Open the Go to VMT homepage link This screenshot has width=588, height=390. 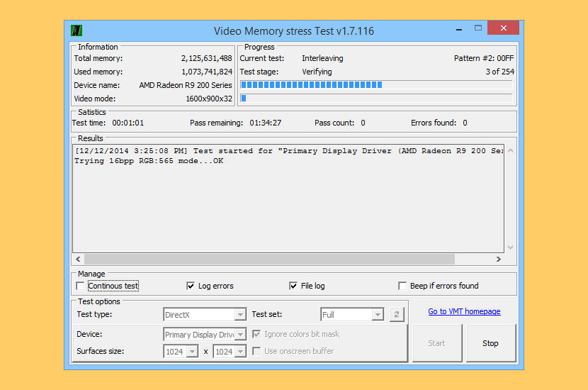464,311
